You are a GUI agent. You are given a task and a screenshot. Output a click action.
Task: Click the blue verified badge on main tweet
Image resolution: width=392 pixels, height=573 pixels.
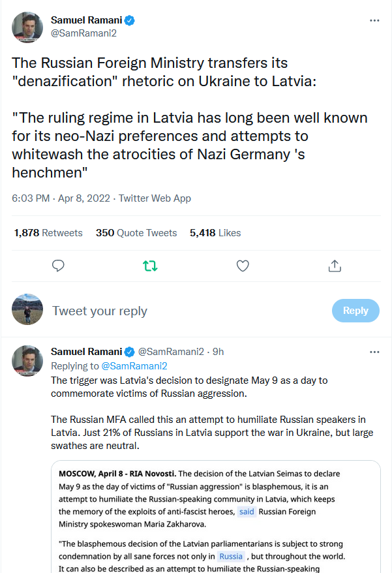click(130, 20)
